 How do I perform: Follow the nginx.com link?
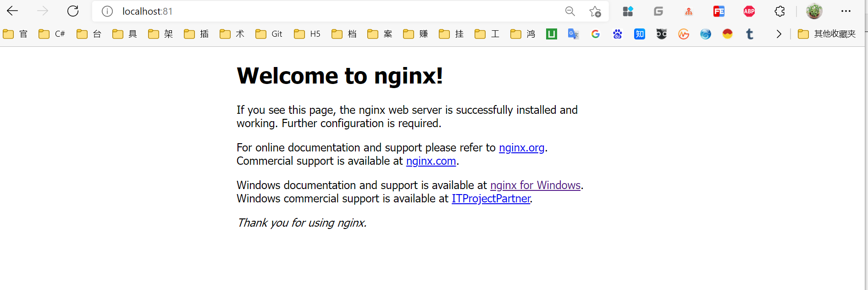[x=431, y=161]
